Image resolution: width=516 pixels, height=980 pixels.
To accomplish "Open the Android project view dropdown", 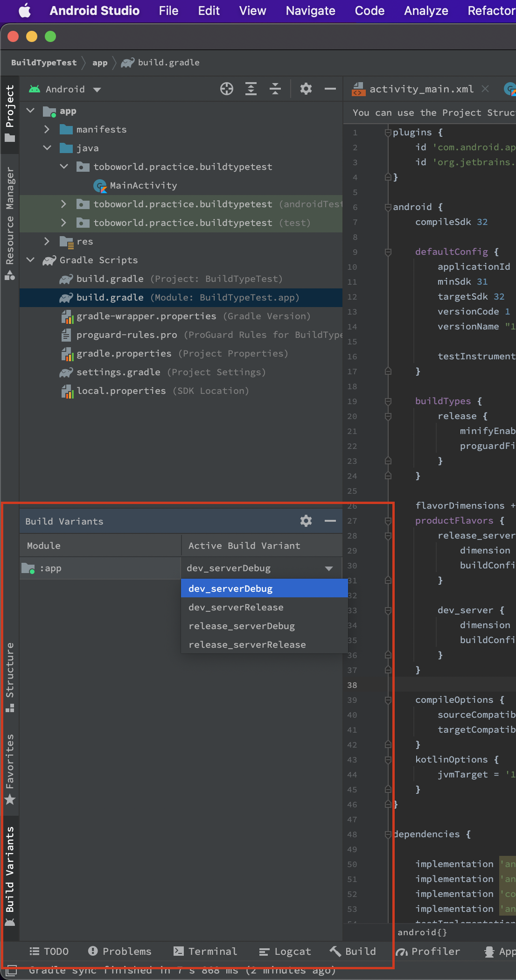I will tap(65, 89).
